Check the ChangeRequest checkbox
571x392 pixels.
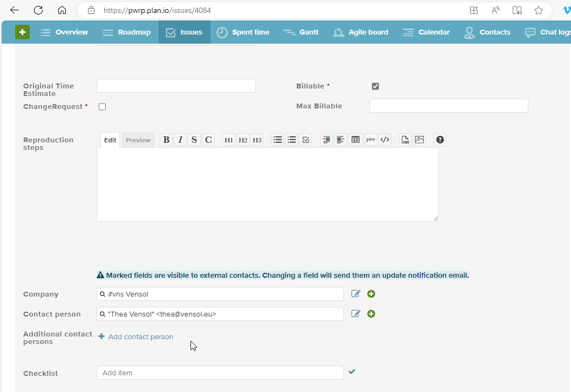[x=103, y=107]
